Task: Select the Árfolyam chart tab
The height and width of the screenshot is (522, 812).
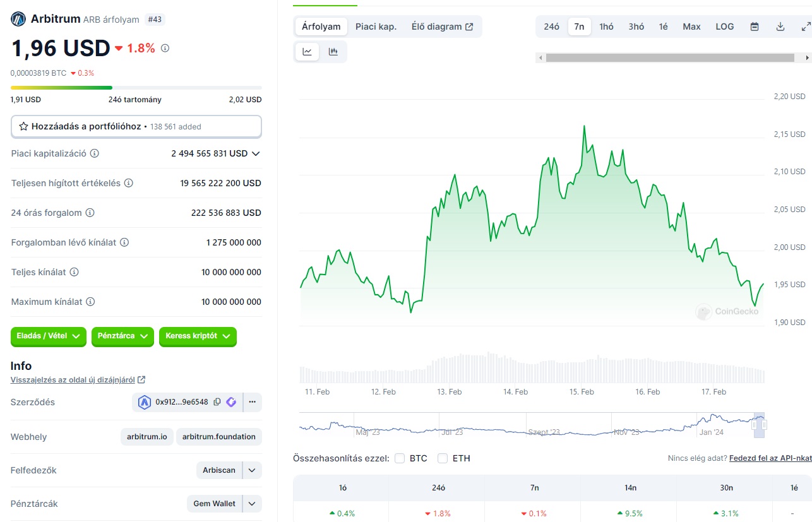Action: tap(321, 27)
